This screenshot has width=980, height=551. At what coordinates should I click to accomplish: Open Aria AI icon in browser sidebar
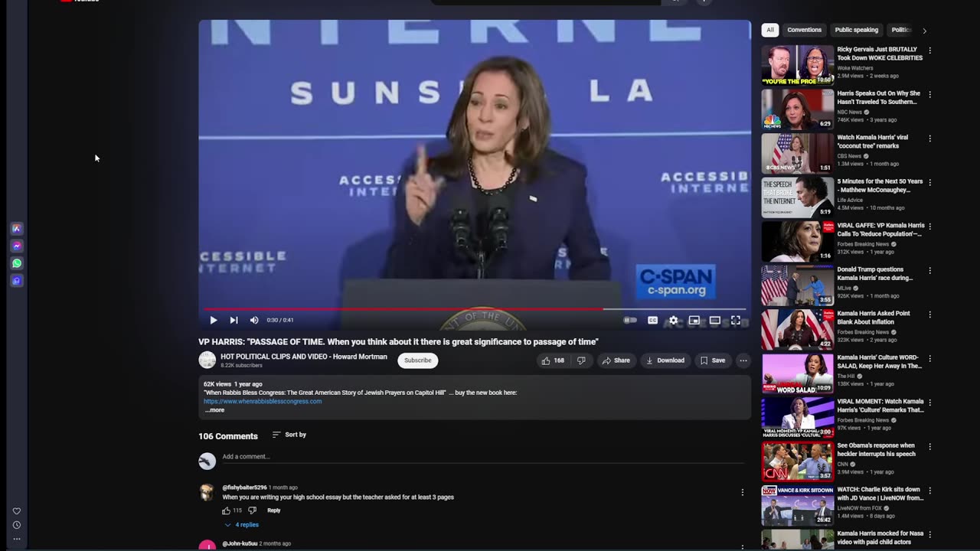(x=16, y=229)
